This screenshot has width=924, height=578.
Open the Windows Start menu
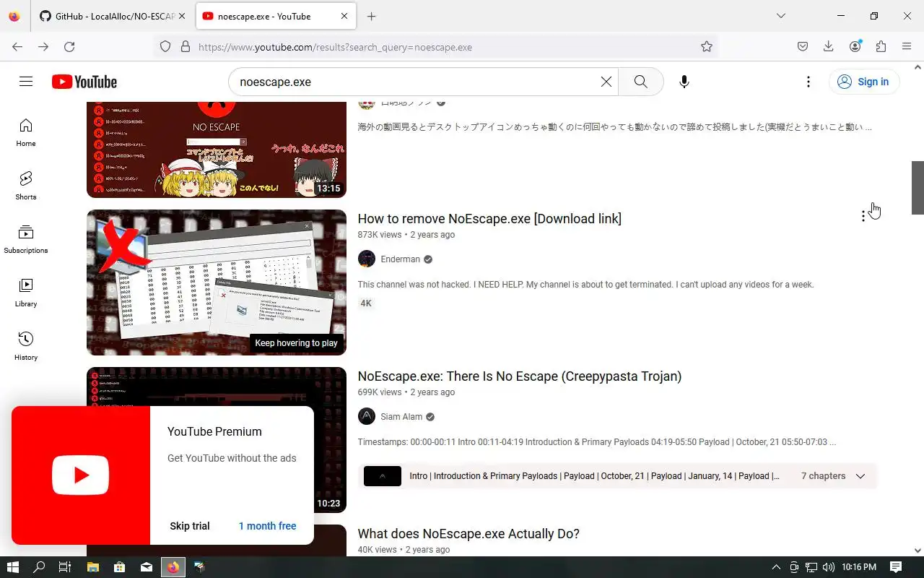coord(12,567)
